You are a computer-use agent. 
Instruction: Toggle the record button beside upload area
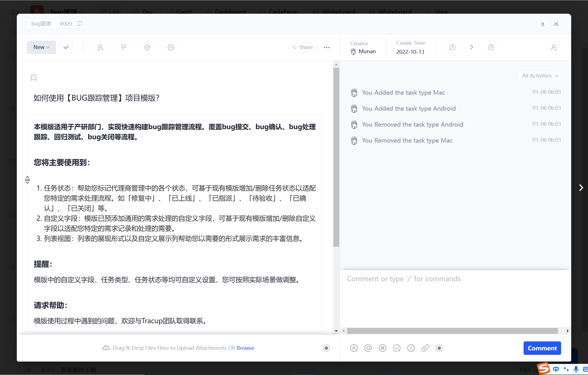click(326, 348)
